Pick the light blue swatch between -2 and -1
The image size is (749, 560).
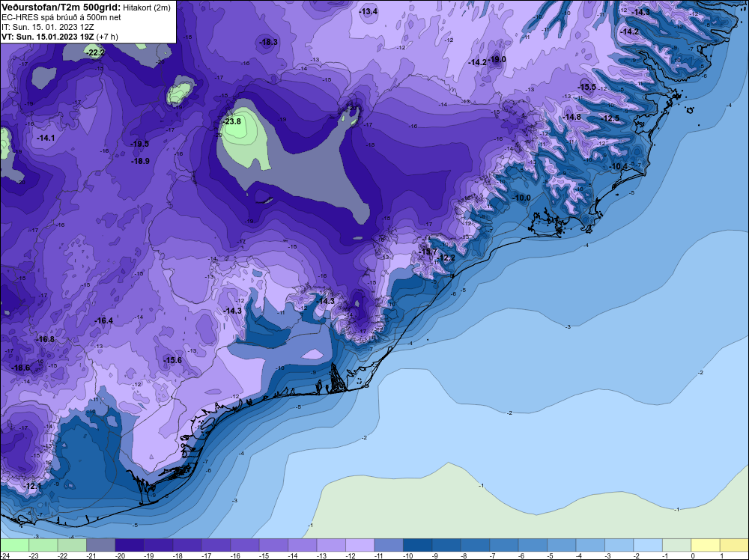(x=648, y=545)
